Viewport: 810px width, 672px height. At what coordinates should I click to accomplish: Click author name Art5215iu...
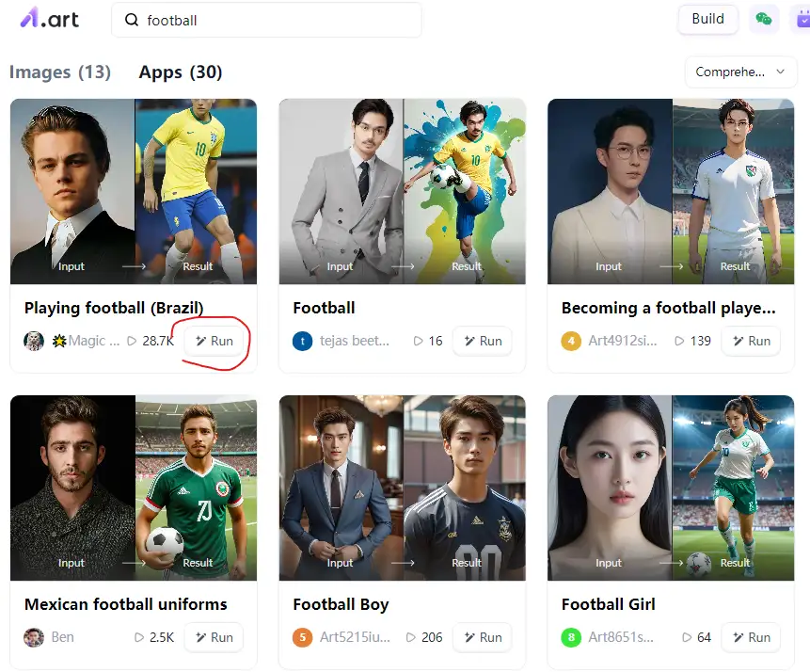(x=355, y=637)
